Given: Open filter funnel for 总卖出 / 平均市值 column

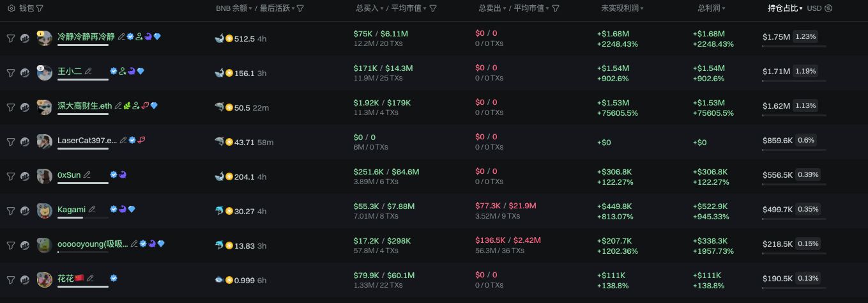Looking at the screenshot, I should pyautogui.click(x=556, y=8).
